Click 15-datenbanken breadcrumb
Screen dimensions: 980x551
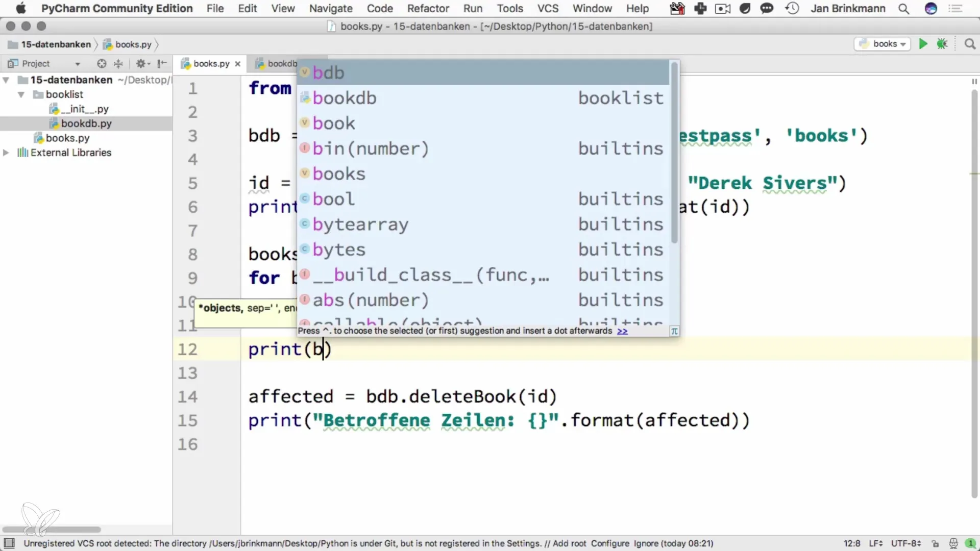click(50, 44)
